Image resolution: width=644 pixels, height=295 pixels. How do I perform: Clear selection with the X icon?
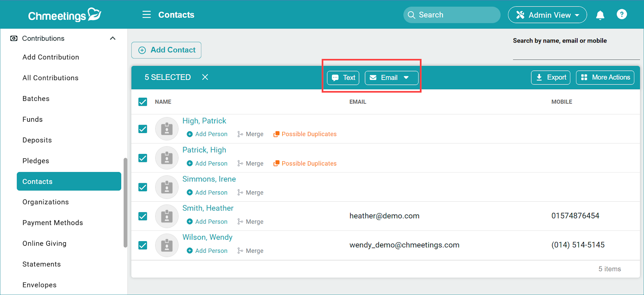click(x=205, y=77)
